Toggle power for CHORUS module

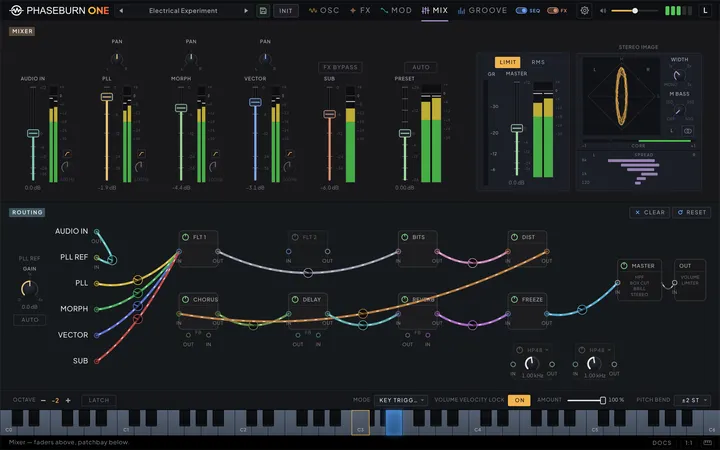186,299
